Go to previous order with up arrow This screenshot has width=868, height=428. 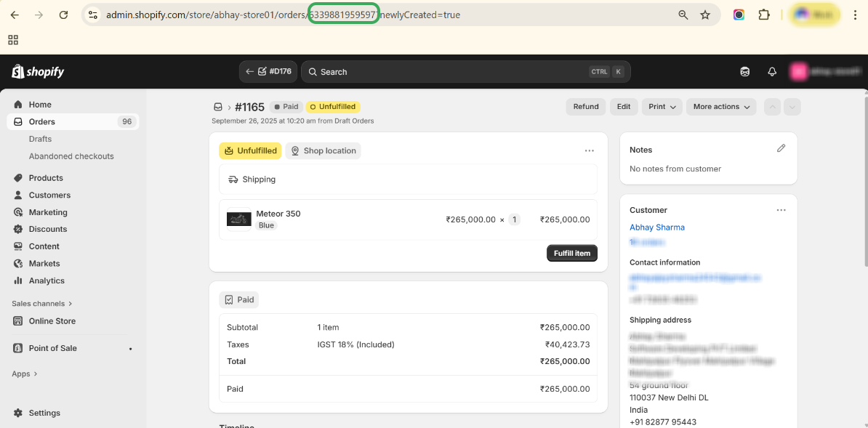click(772, 107)
